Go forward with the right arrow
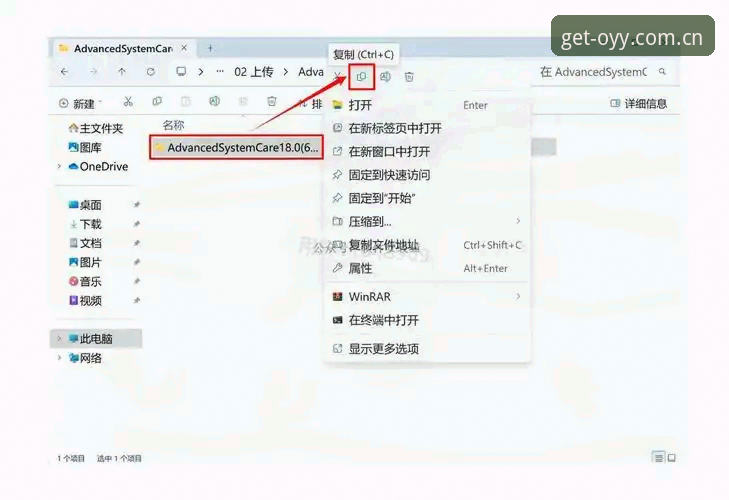This screenshot has width=729, height=500. coord(93,72)
